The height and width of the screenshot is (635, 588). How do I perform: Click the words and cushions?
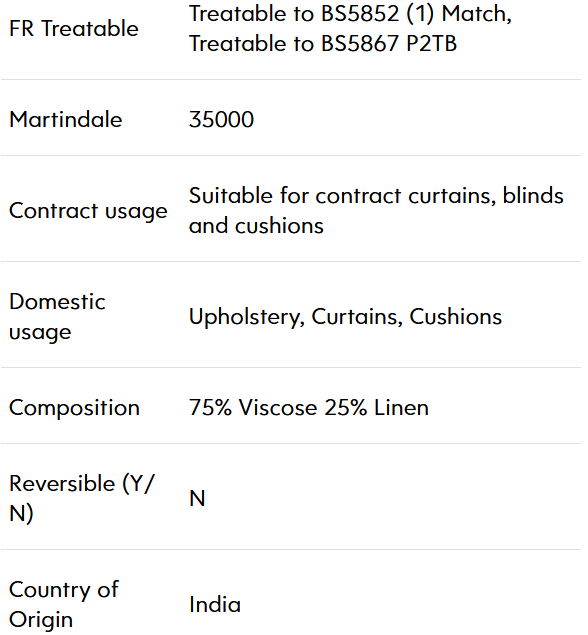[256, 226]
